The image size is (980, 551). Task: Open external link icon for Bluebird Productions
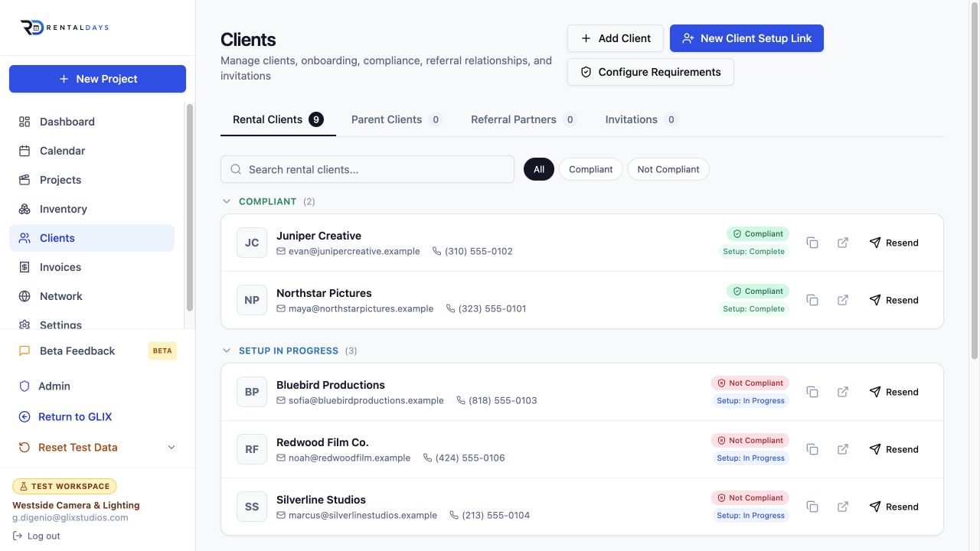click(843, 392)
